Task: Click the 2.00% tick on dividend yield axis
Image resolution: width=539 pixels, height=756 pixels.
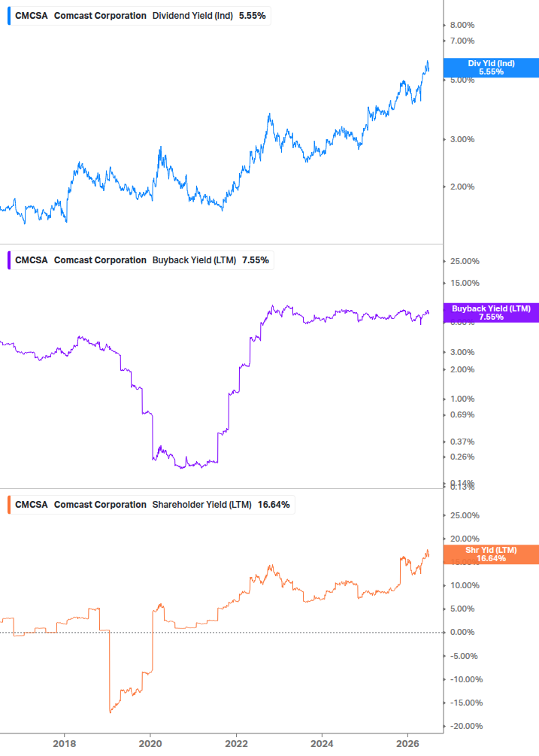Action: pyautogui.click(x=462, y=187)
